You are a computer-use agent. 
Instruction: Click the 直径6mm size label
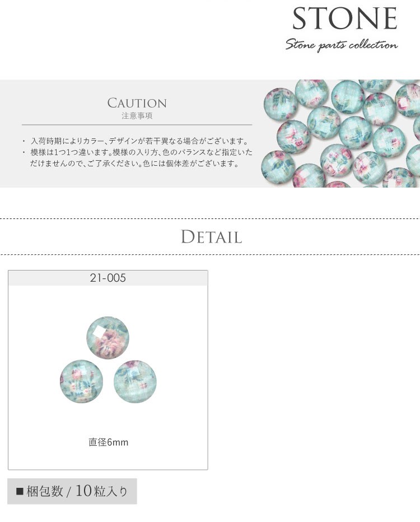click(108, 442)
